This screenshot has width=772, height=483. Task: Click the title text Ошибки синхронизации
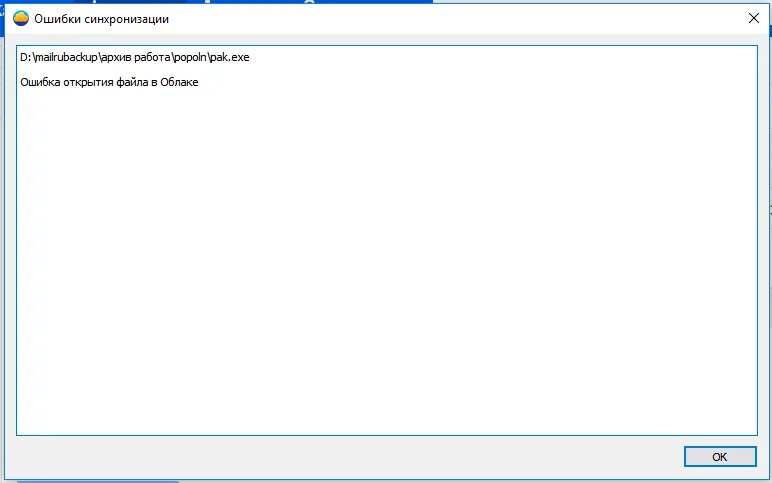(101, 19)
